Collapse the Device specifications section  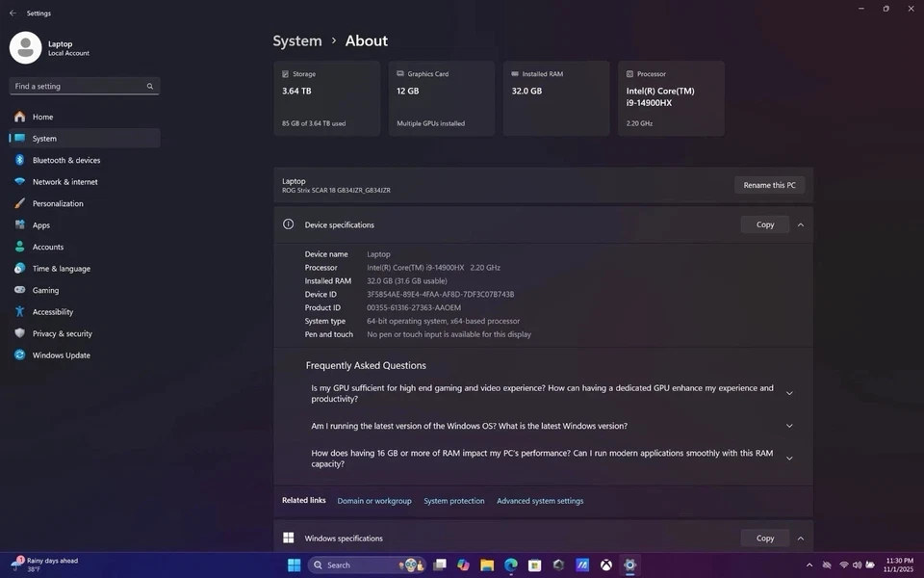(800, 224)
